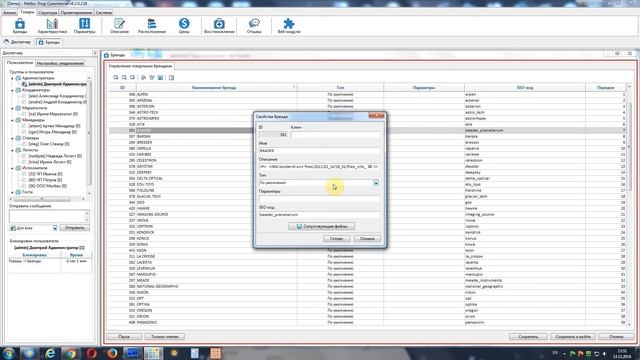Collapse the Исполнители group
Viewport: 640px width, 360px height.
12,168
